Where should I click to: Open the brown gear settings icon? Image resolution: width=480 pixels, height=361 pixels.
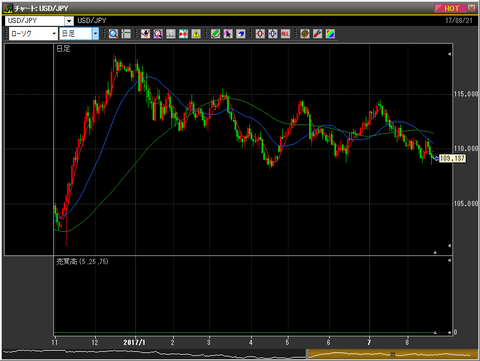pyautogui.click(x=305, y=34)
